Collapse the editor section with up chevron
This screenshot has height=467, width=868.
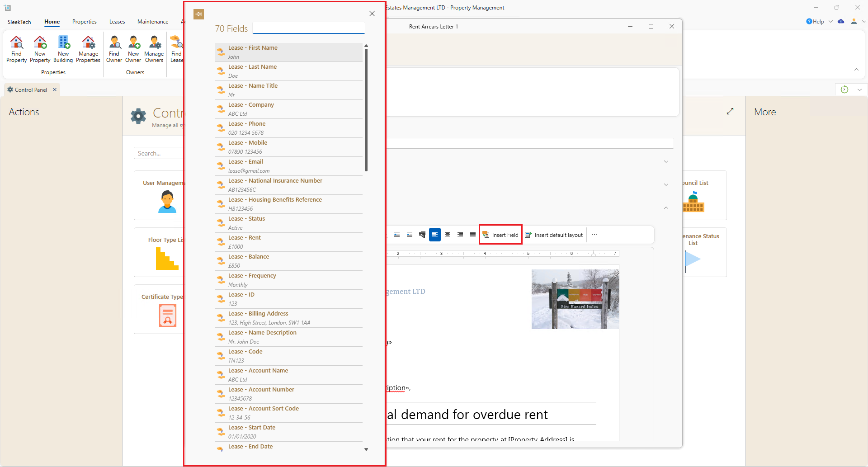click(x=666, y=208)
